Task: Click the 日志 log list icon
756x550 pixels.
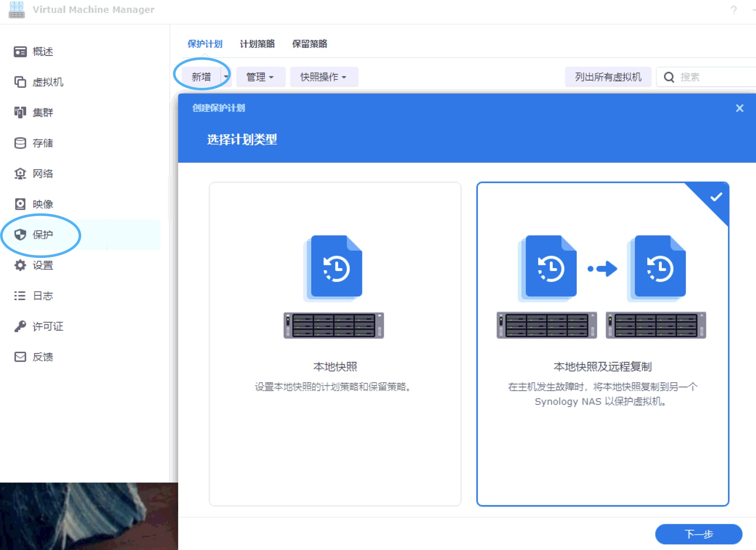Action: pos(20,296)
